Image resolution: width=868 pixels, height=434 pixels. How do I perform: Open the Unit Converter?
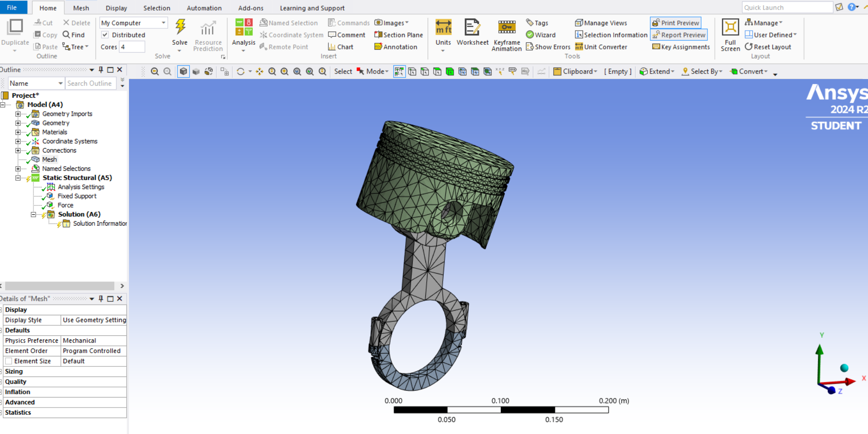(601, 47)
